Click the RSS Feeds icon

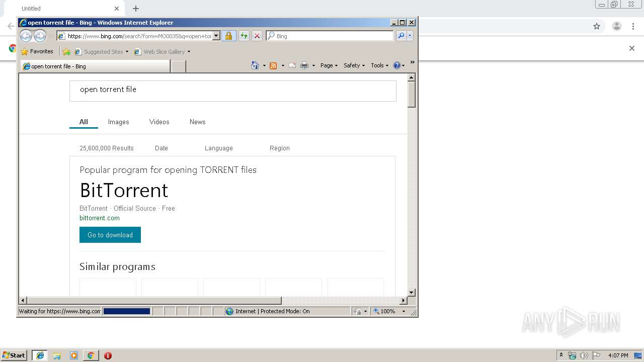click(273, 65)
